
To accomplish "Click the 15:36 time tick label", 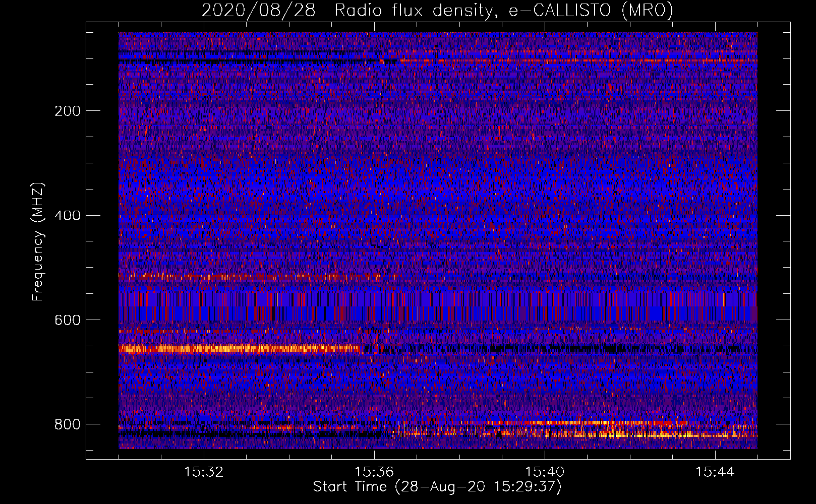I will [x=374, y=472].
